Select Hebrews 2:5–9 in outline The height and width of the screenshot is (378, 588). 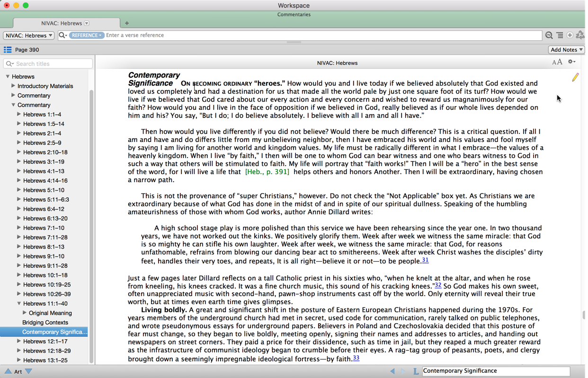click(x=42, y=143)
